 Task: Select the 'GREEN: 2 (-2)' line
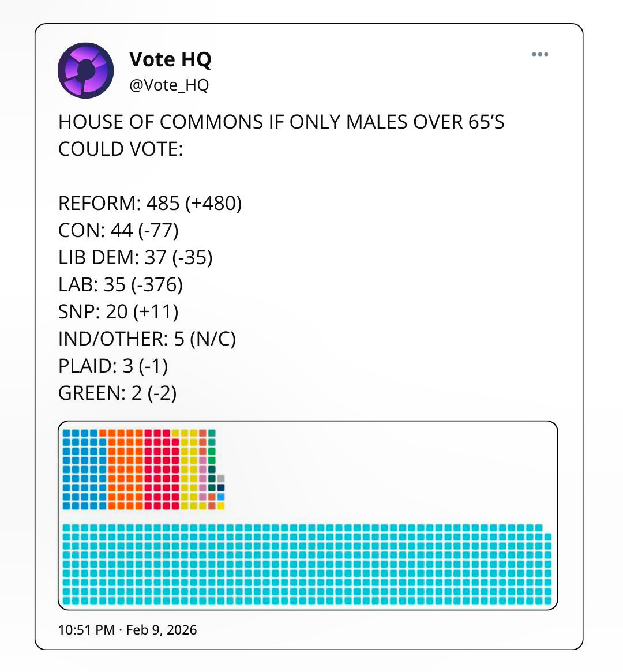pyautogui.click(x=117, y=393)
